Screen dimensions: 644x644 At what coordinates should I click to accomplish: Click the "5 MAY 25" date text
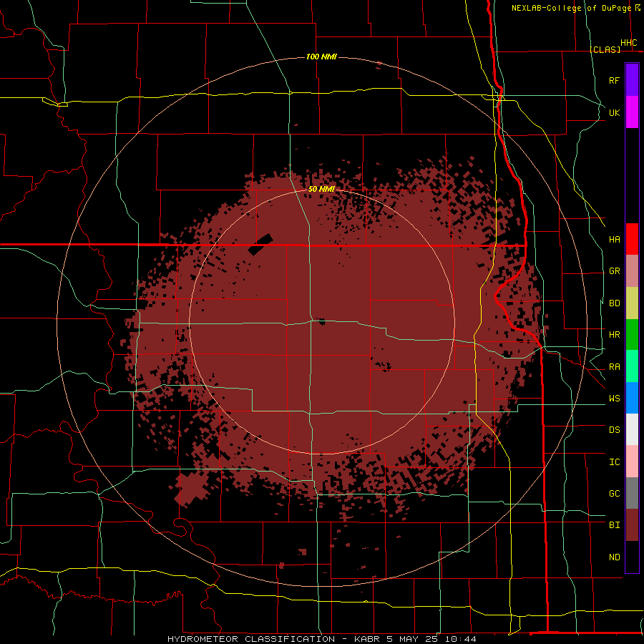(x=413, y=639)
